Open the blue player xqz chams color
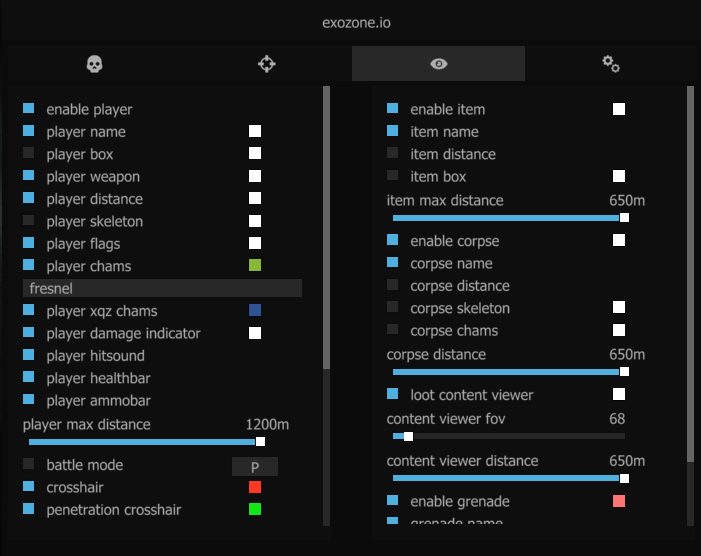 (255, 311)
